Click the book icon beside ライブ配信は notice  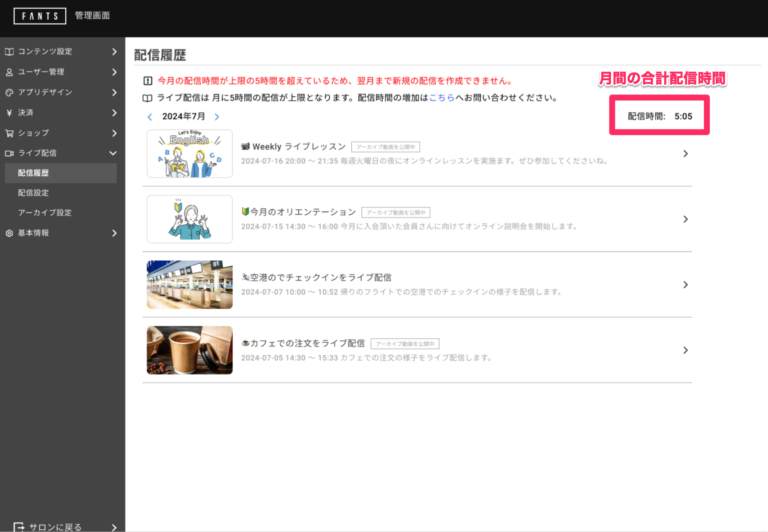[148, 98]
